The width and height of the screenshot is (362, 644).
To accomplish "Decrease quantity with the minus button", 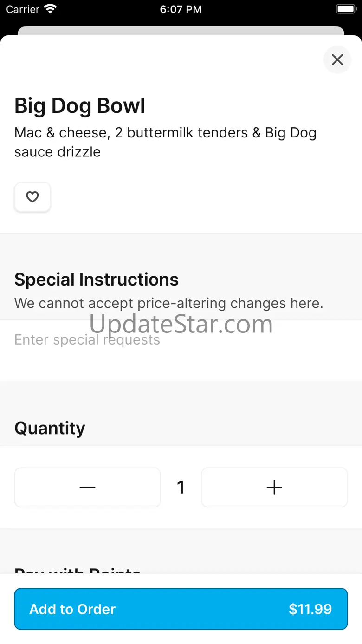I will pyautogui.click(x=87, y=487).
